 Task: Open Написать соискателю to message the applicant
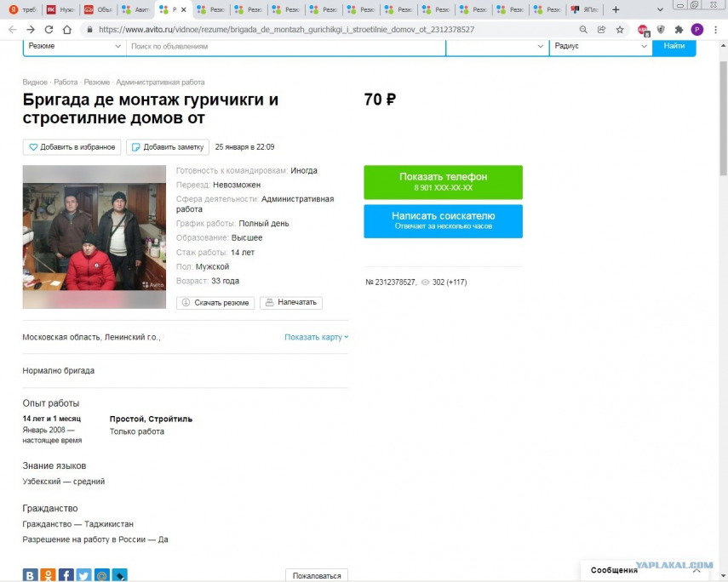pos(443,221)
